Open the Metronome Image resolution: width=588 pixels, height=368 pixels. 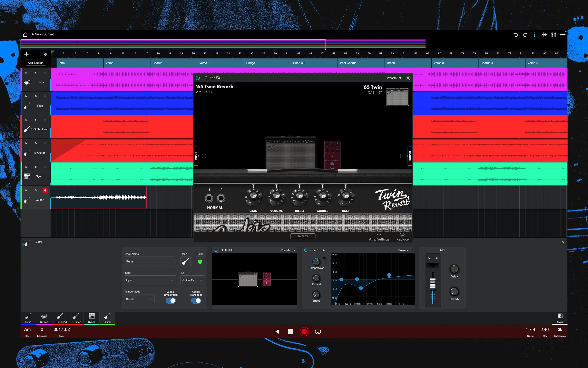560,332
